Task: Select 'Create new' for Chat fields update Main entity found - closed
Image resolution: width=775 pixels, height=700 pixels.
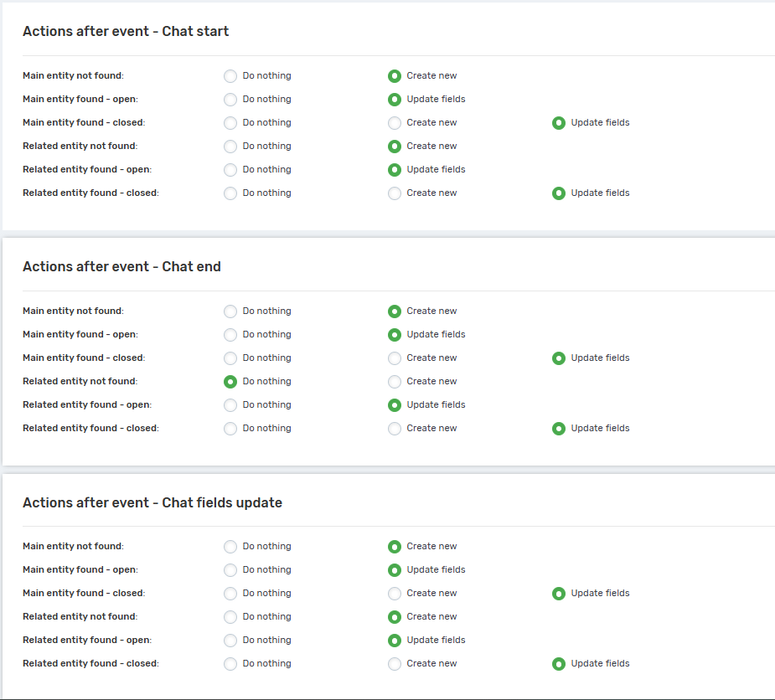Action: click(x=395, y=594)
